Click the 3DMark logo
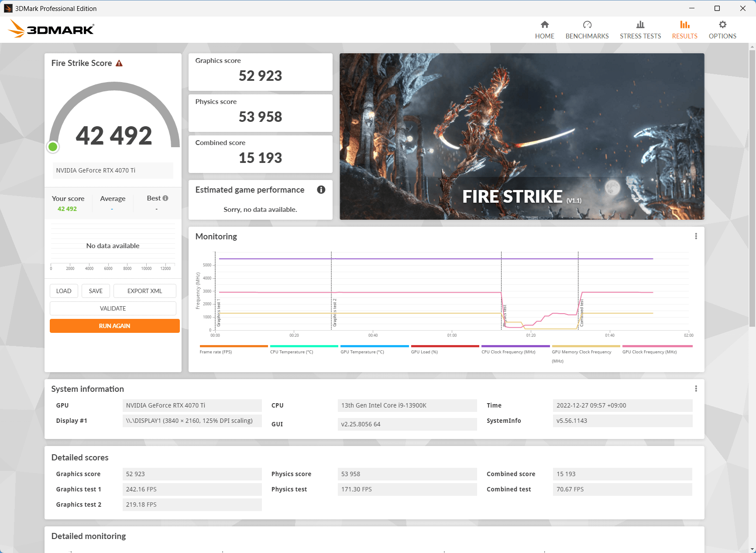 (x=51, y=29)
